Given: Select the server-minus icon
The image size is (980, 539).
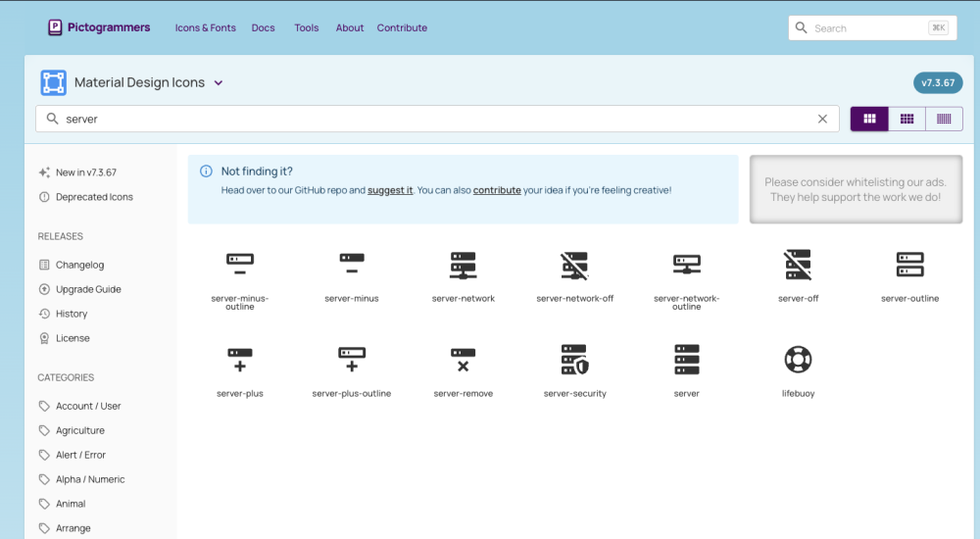Looking at the screenshot, I should 352,265.
